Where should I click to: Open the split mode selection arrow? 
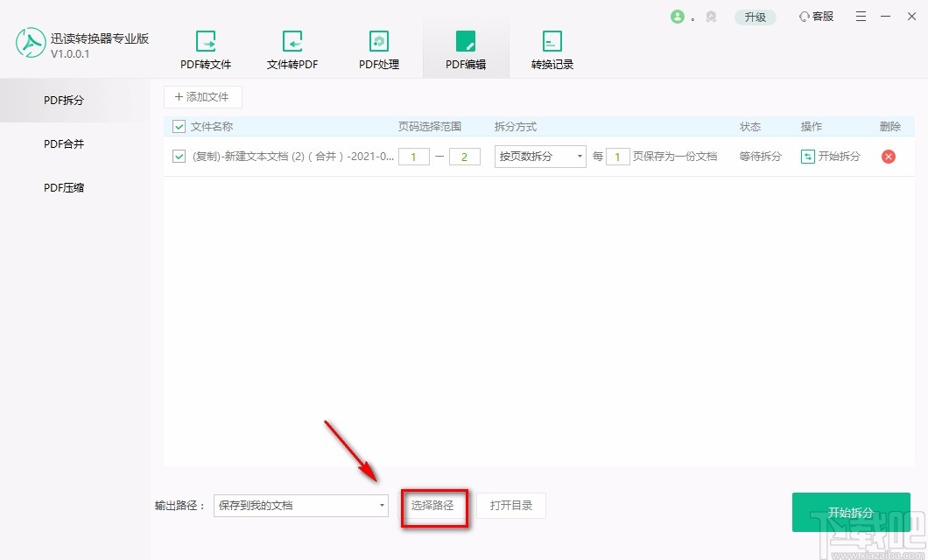579,157
